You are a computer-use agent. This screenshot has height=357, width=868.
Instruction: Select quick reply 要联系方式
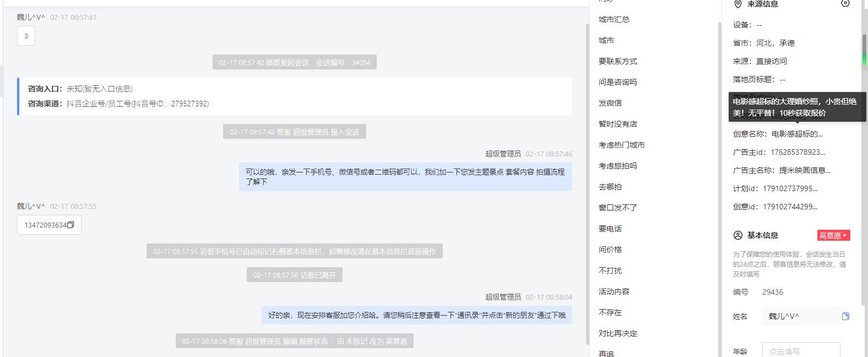pos(618,61)
